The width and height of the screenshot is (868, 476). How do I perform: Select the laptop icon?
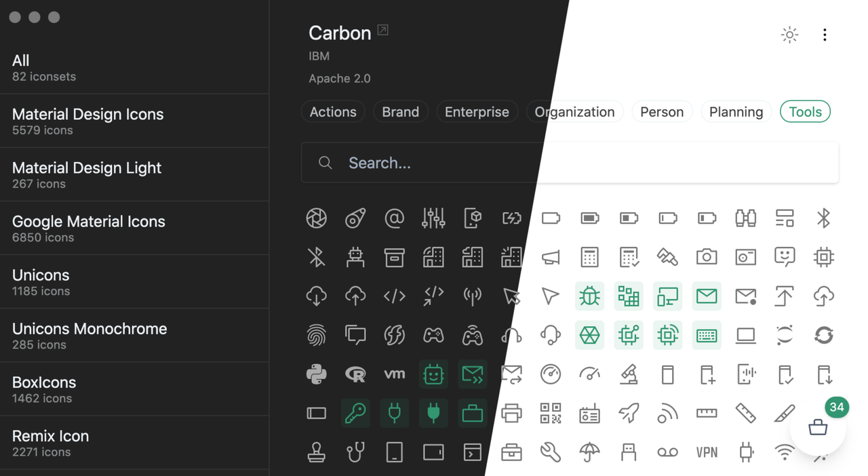pos(746,335)
